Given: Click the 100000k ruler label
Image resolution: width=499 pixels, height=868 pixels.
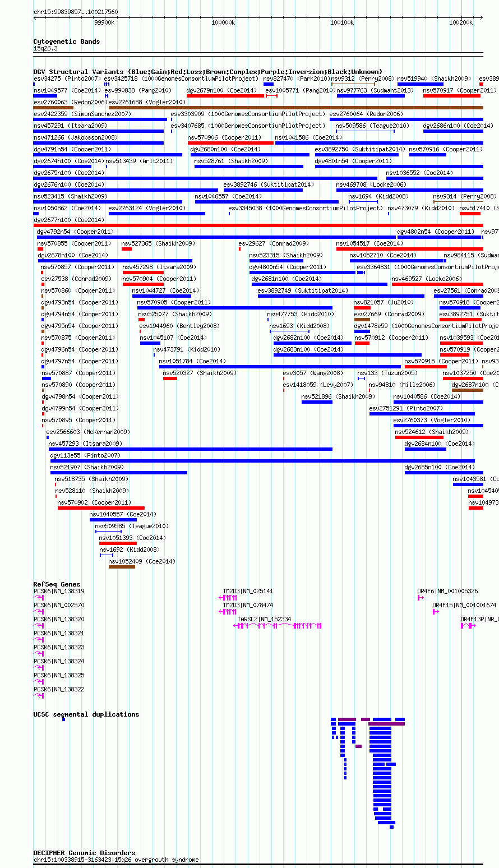Looking at the screenshot, I should pos(223,22).
